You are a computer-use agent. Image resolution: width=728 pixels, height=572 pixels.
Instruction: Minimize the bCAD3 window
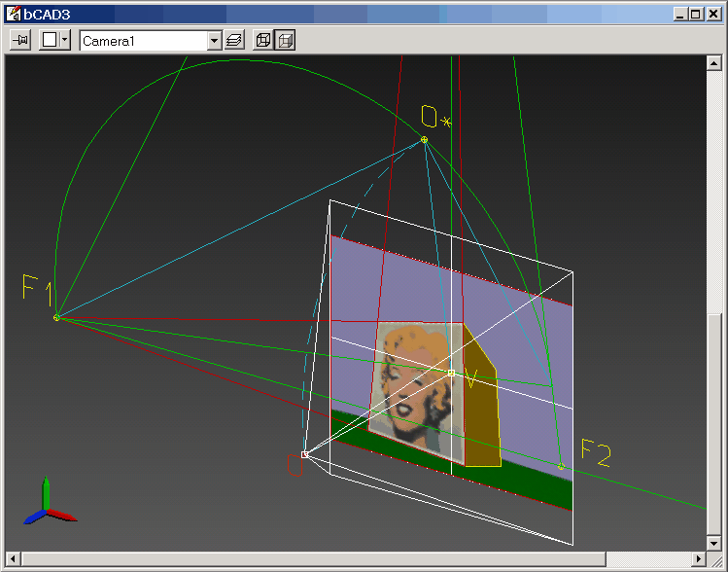point(680,14)
